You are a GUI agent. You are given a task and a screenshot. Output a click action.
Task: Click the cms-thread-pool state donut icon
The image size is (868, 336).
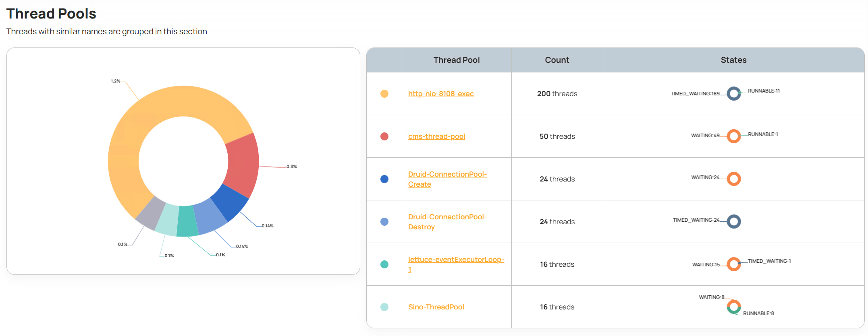point(733,136)
